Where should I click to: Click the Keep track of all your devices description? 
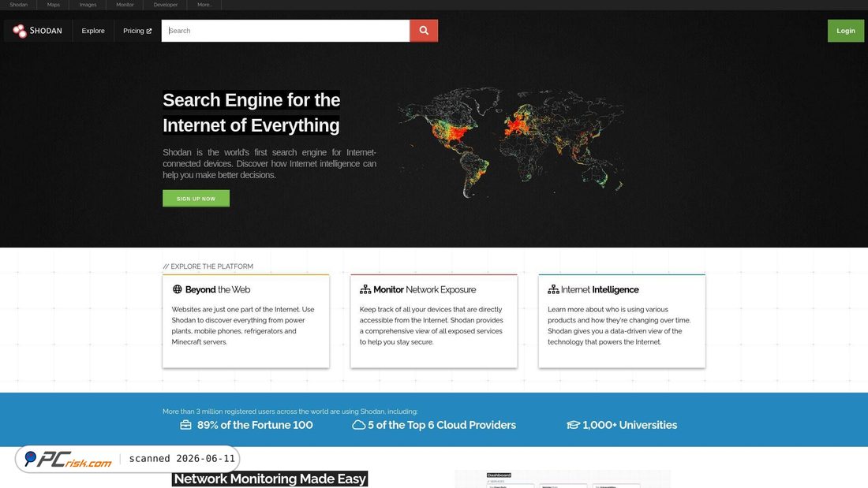click(x=431, y=326)
